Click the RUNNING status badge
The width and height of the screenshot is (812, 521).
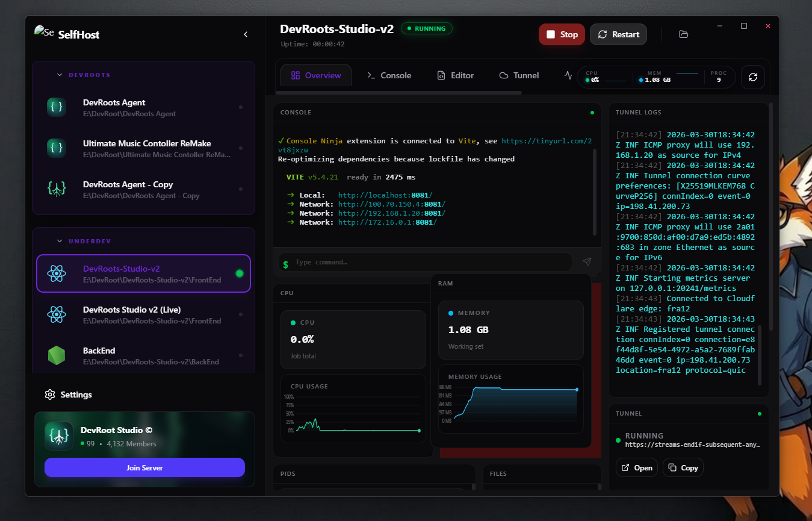(427, 28)
